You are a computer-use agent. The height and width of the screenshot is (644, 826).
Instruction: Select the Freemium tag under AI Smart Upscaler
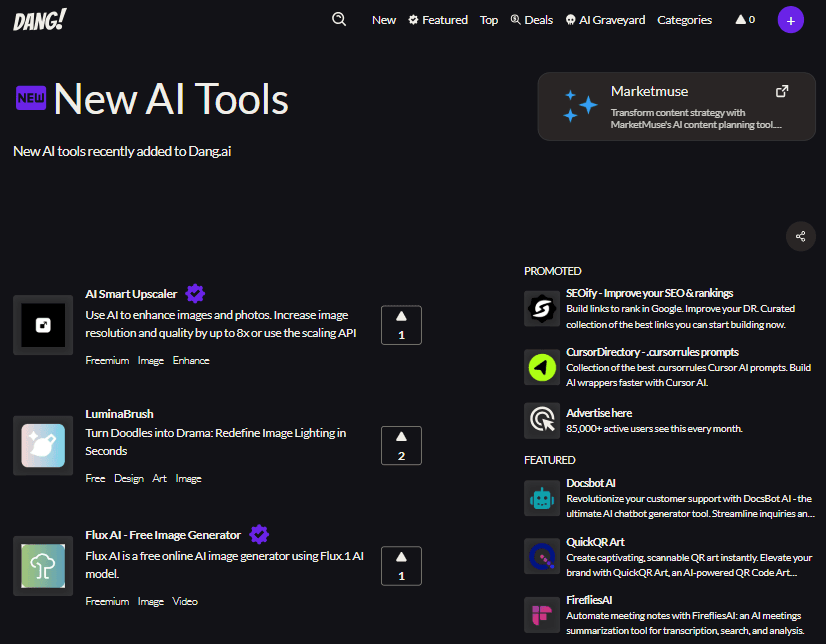click(x=107, y=361)
